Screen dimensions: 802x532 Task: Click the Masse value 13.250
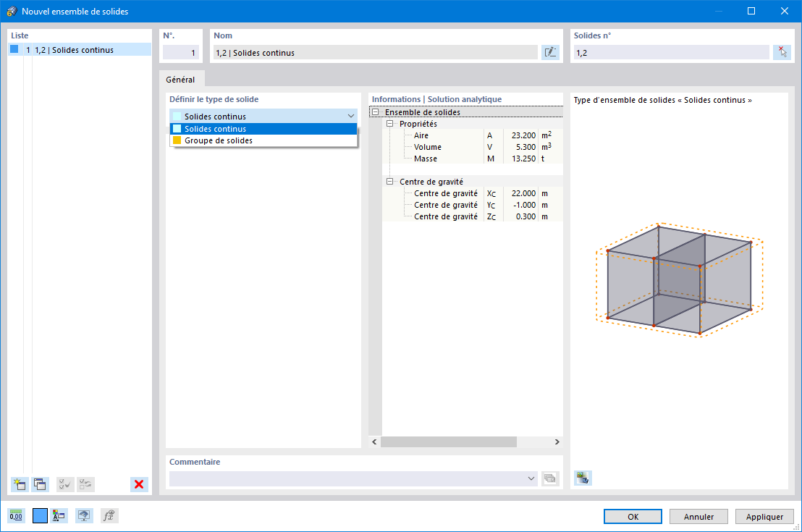click(x=523, y=159)
